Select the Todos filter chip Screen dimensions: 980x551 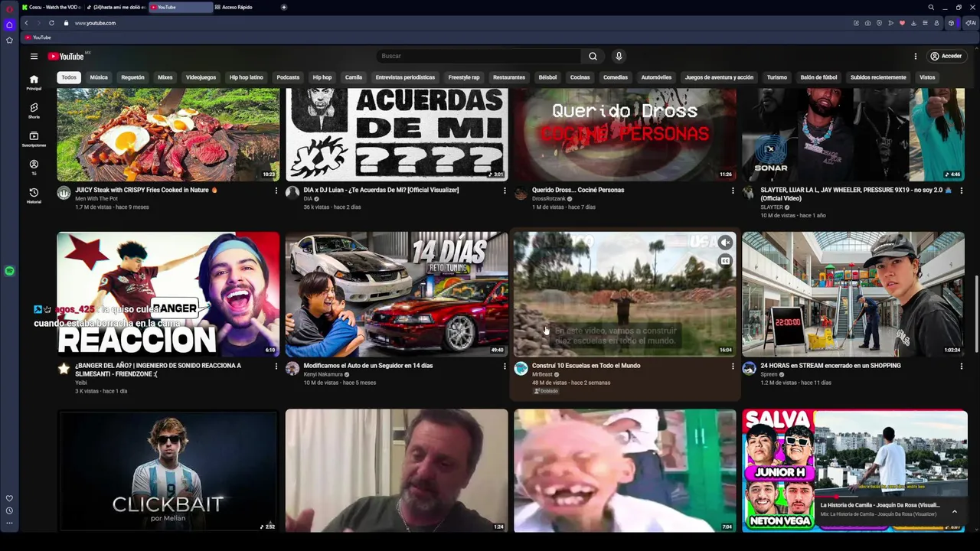pyautogui.click(x=69, y=77)
